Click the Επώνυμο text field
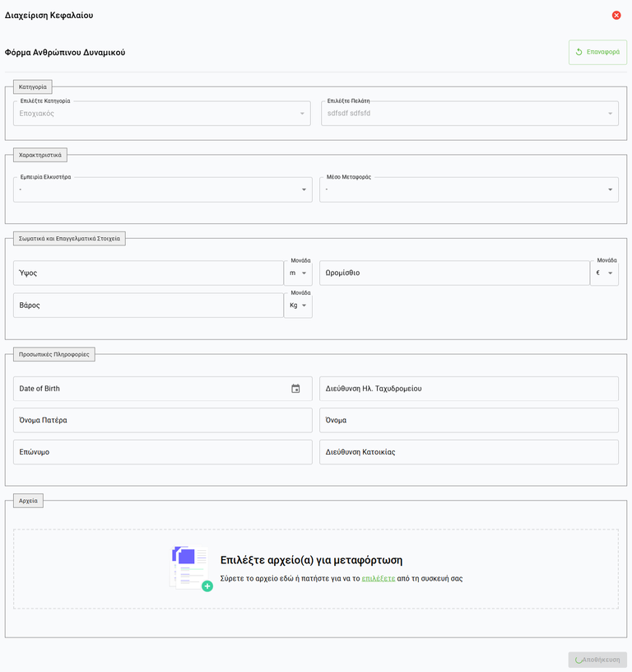 pyautogui.click(x=162, y=452)
